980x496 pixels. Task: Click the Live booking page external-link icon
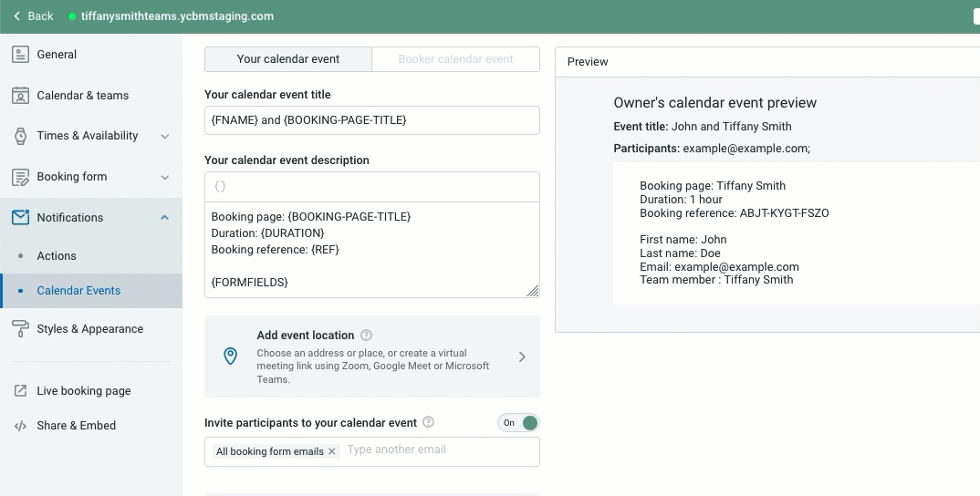pos(20,390)
